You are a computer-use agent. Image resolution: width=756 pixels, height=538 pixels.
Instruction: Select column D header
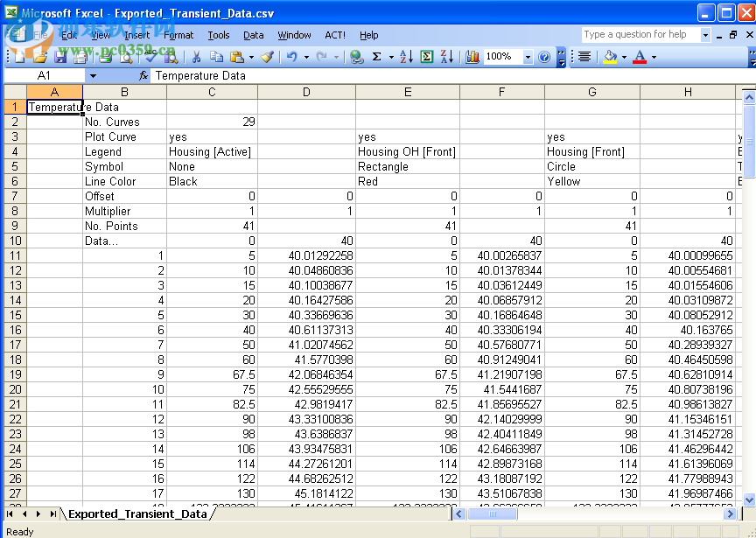tap(306, 92)
